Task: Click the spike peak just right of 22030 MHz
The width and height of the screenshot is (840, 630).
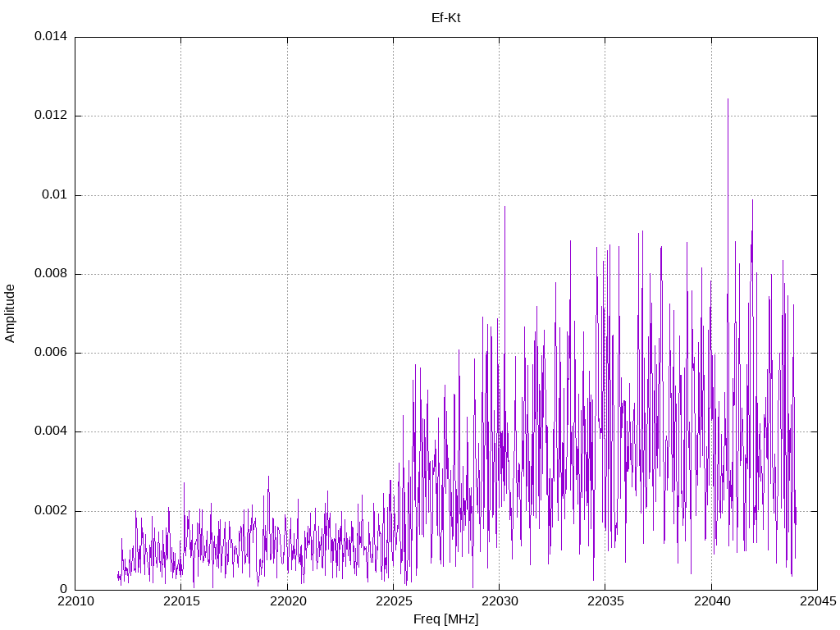Action: click(x=504, y=207)
